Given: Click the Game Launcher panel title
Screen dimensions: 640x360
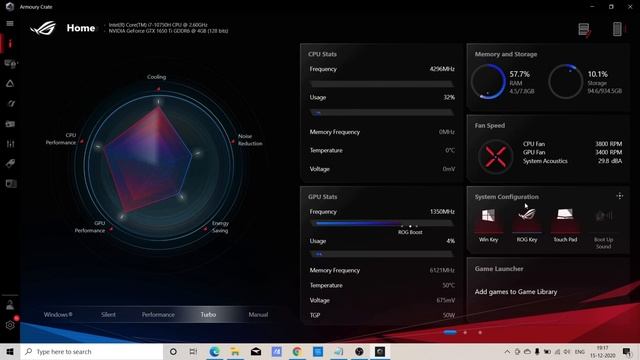Looking at the screenshot, I should 499,269.
